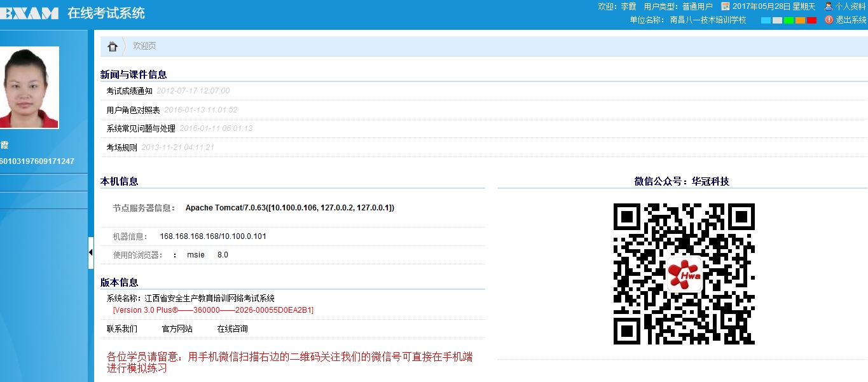Click the timestamp 2013-11-21 04:11:21
This screenshot has width=868, height=382.
178,147
